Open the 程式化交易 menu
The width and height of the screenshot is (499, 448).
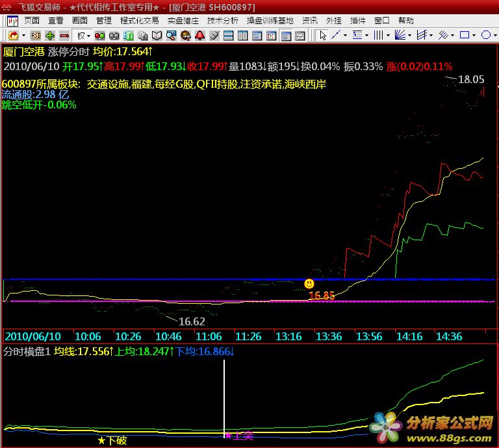(139, 20)
